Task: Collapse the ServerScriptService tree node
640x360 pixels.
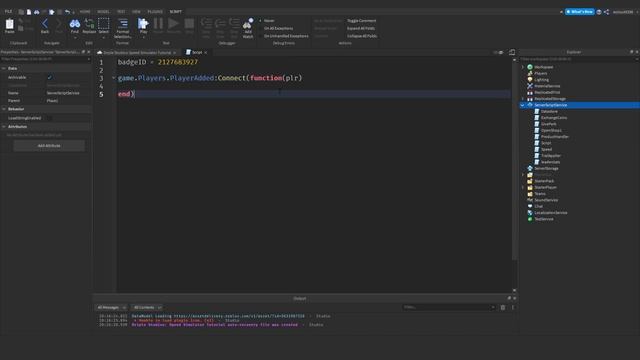Action: tap(522, 105)
